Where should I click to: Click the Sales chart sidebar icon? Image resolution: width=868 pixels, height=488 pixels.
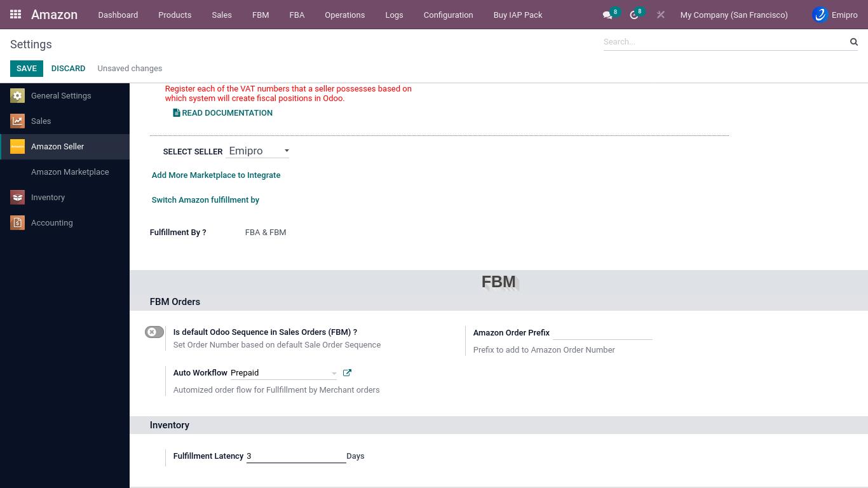[x=17, y=121]
